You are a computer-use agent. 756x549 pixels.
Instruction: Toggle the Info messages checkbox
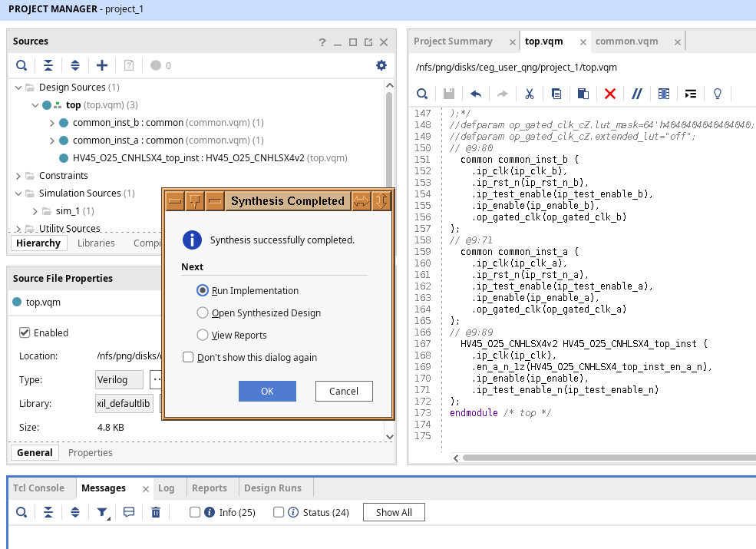tap(195, 512)
